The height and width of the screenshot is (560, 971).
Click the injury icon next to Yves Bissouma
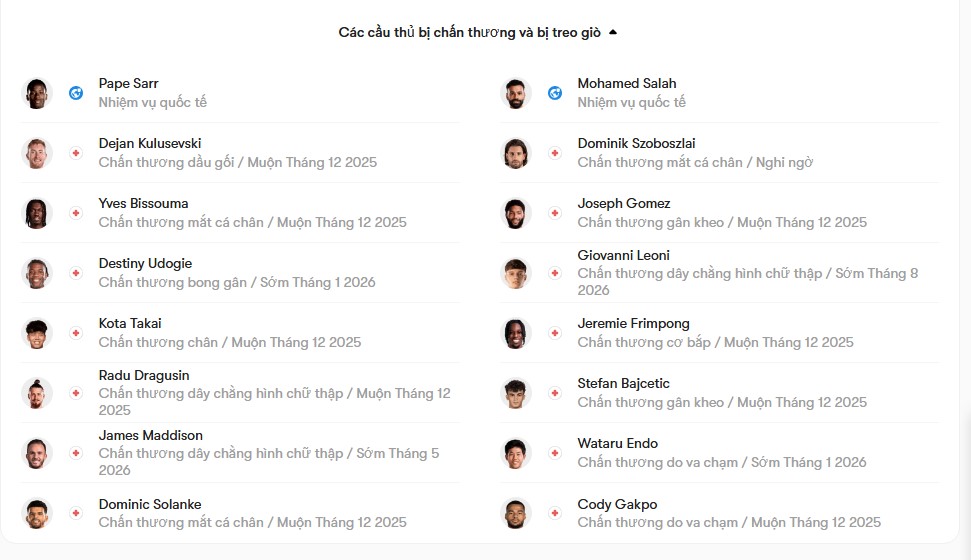(x=76, y=213)
